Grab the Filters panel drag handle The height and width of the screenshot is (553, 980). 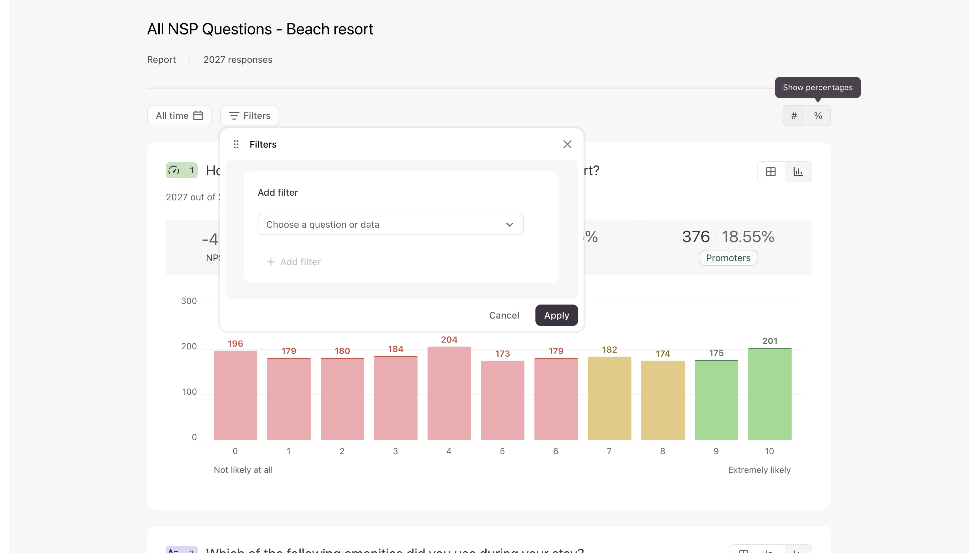(236, 144)
